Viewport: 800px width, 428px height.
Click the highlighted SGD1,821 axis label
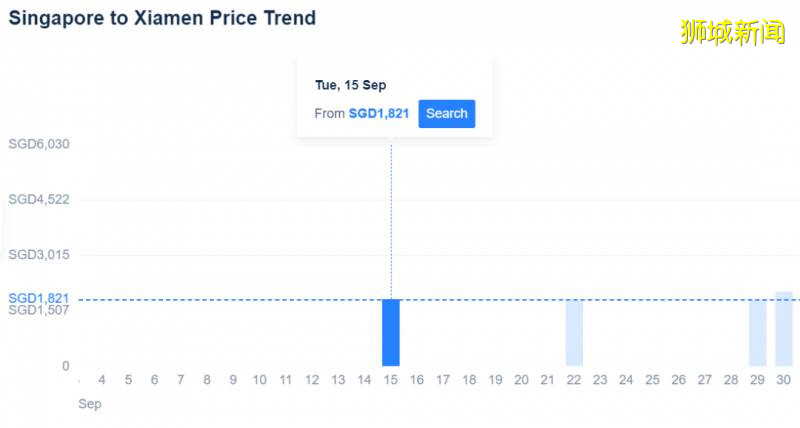coord(38,299)
